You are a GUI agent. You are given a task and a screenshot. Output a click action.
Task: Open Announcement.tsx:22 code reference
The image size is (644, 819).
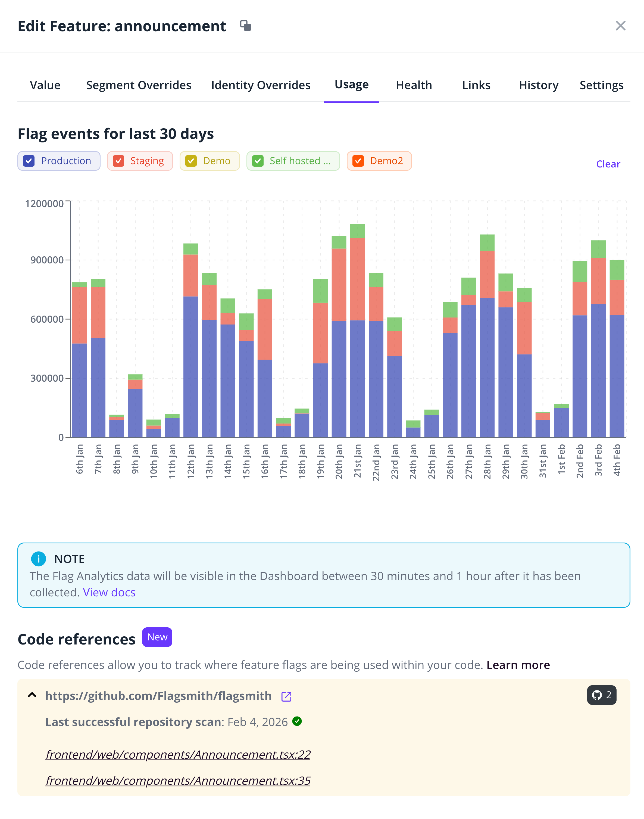point(178,755)
